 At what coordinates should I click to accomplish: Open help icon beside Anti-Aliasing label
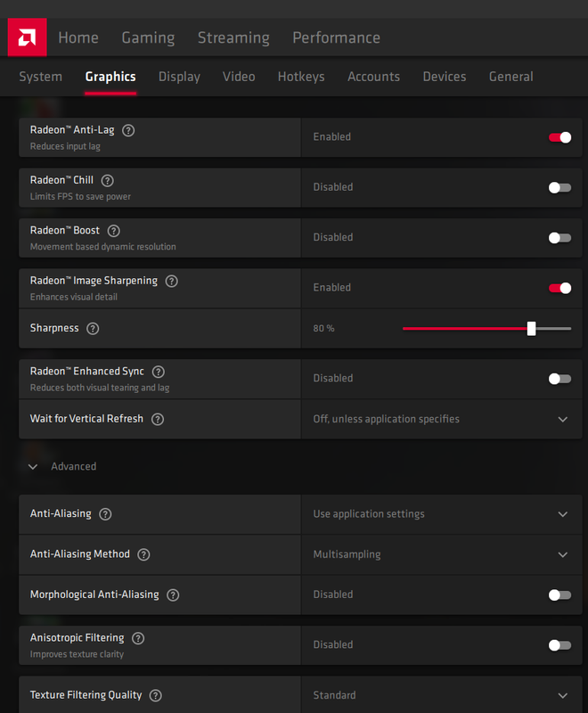click(105, 514)
